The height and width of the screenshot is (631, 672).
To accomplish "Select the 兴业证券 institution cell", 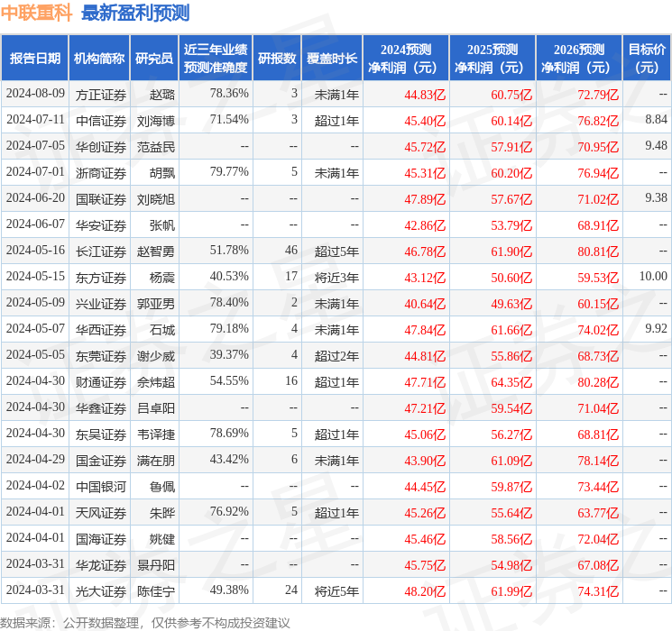I will [x=101, y=304].
